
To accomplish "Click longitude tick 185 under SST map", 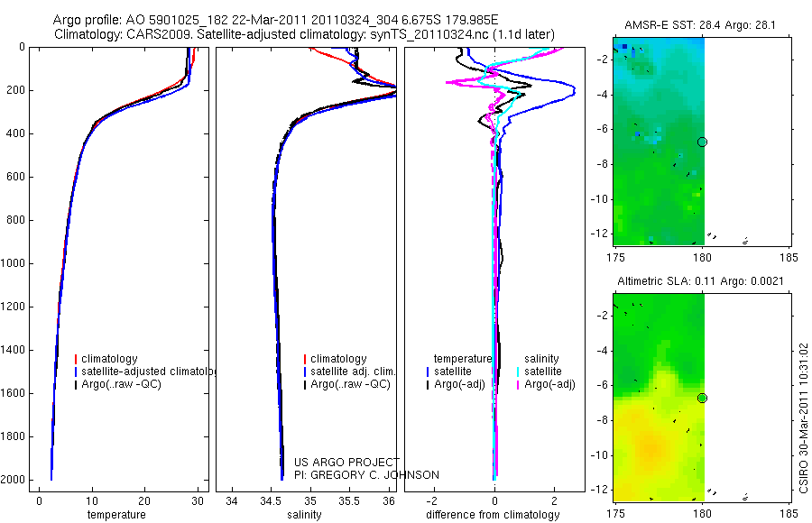I will [789, 257].
